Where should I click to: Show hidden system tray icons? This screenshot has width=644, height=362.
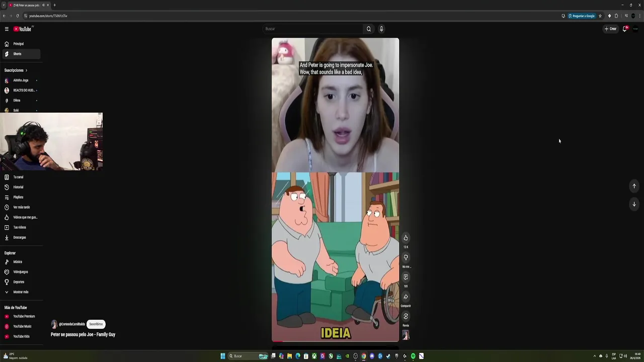pyautogui.click(x=594, y=356)
